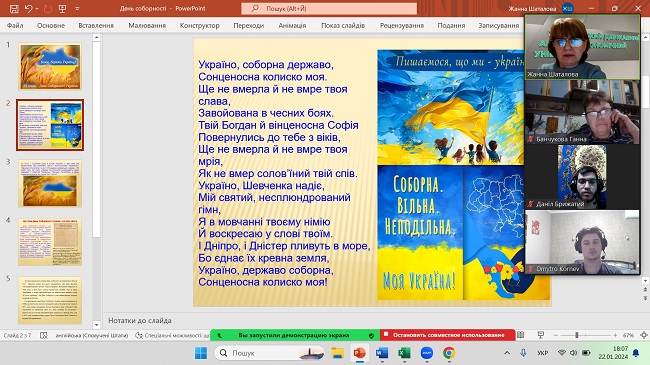
Task: Show hidden tray icons chevron
Action: (x=507, y=353)
